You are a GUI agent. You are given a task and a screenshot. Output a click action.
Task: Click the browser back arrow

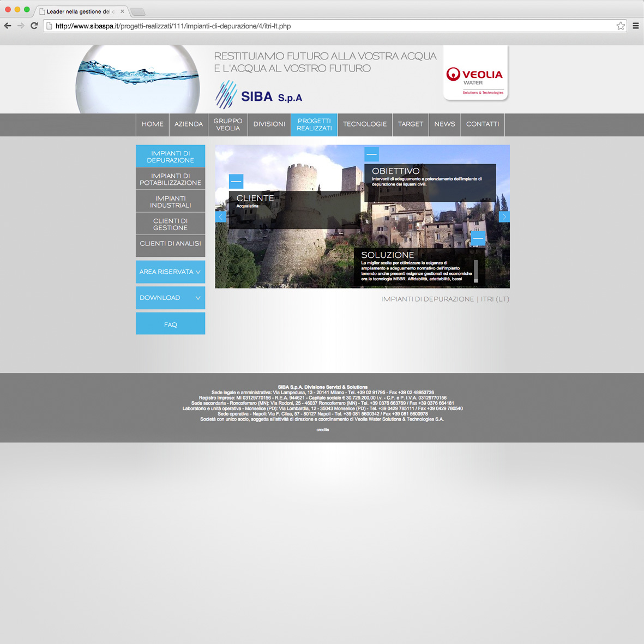click(x=8, y=26)
